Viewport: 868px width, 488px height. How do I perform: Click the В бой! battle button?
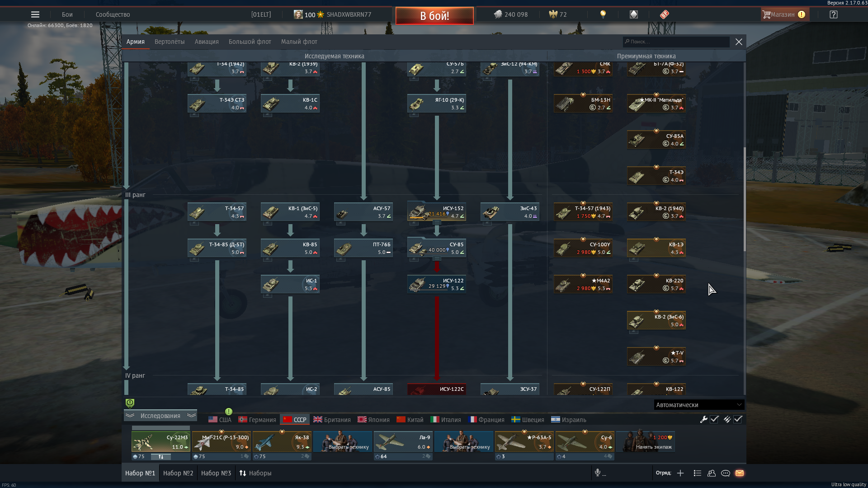(434, 16)
